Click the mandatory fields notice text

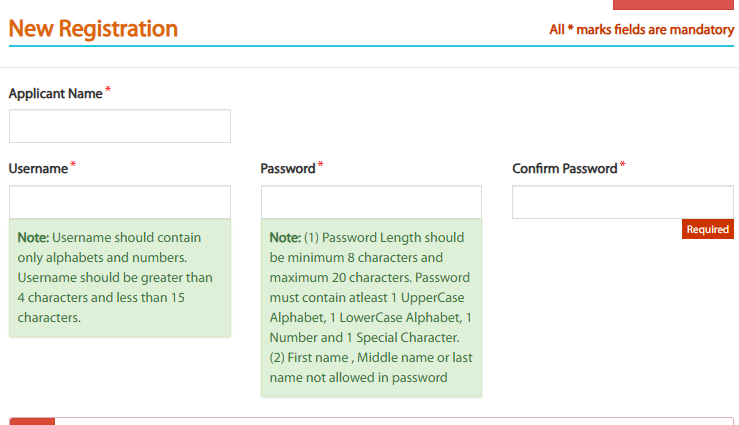point(641,30)
